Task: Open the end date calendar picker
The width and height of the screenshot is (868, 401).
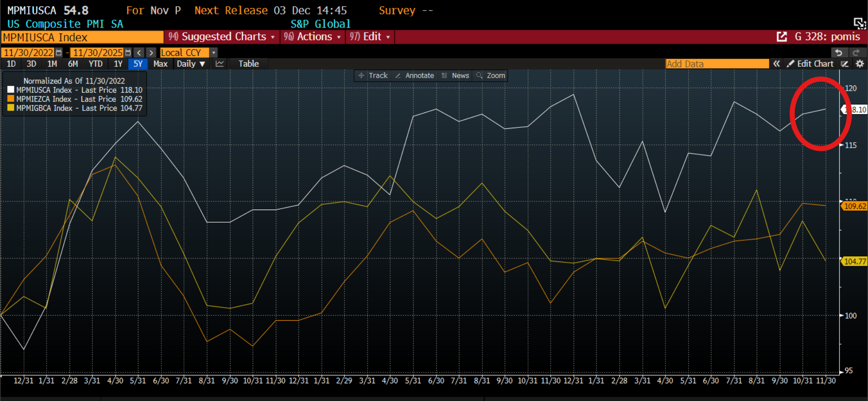Action: (x=128, y=53)
